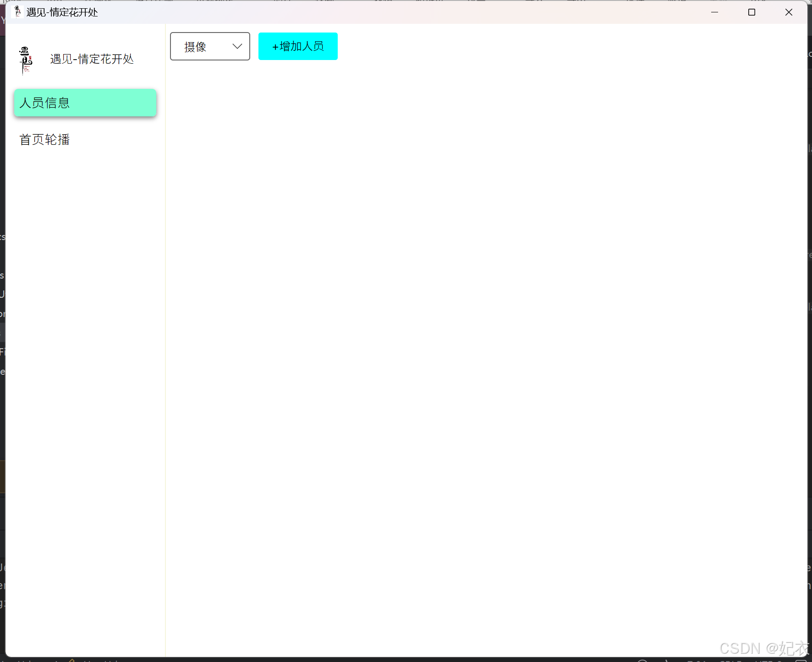Close the 遇见-情定花开处 window
The width and height of the screenshot is (812, 662).
[x=789, y=12]
